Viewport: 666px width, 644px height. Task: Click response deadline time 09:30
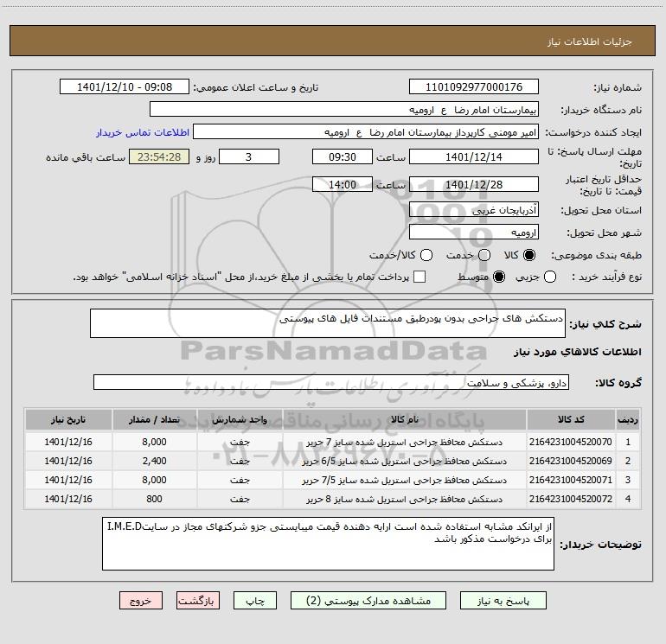tap(343, 156)
